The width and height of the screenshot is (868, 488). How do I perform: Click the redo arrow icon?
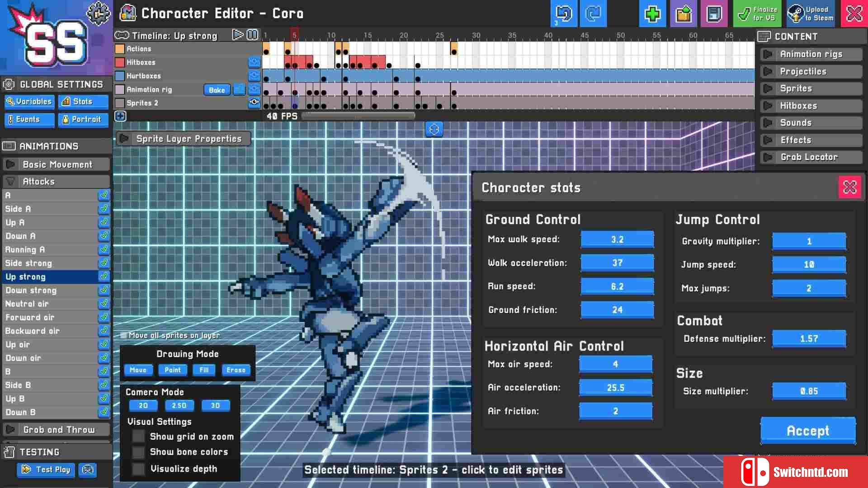tap(593, 14)
